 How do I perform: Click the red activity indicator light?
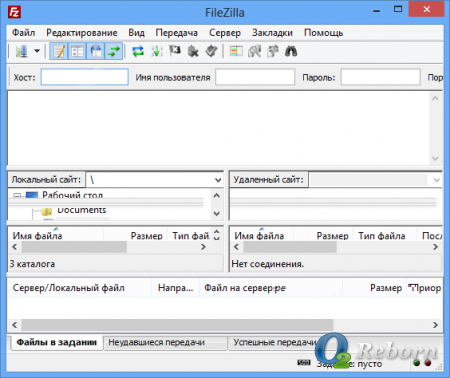point(428,363)
